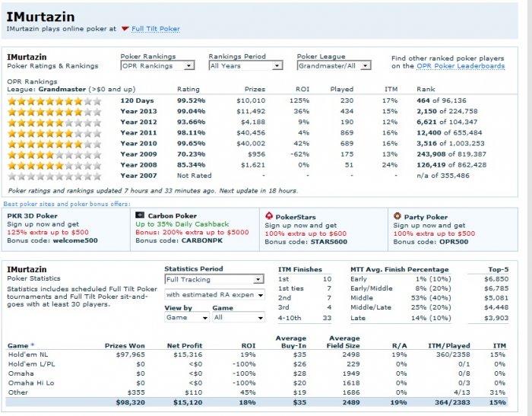Click the star rating for Year 2009
Viewport: 532px width, 416px height.
tap(54, 155)
